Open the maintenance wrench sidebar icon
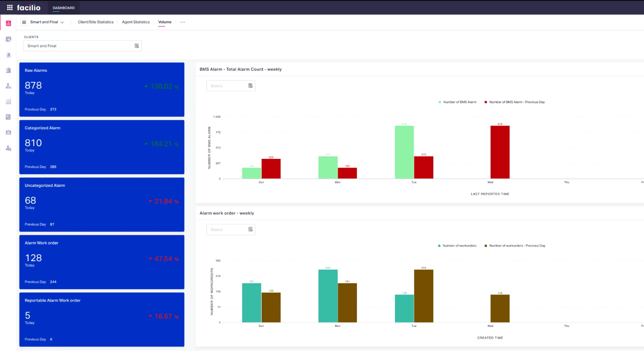 (x=8, y=39)
